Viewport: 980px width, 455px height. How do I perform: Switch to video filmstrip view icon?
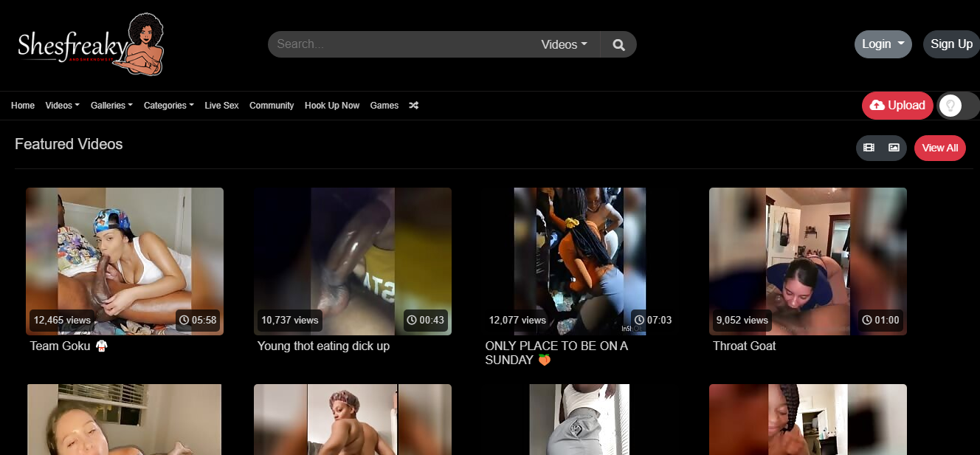[x=869, y=148]
